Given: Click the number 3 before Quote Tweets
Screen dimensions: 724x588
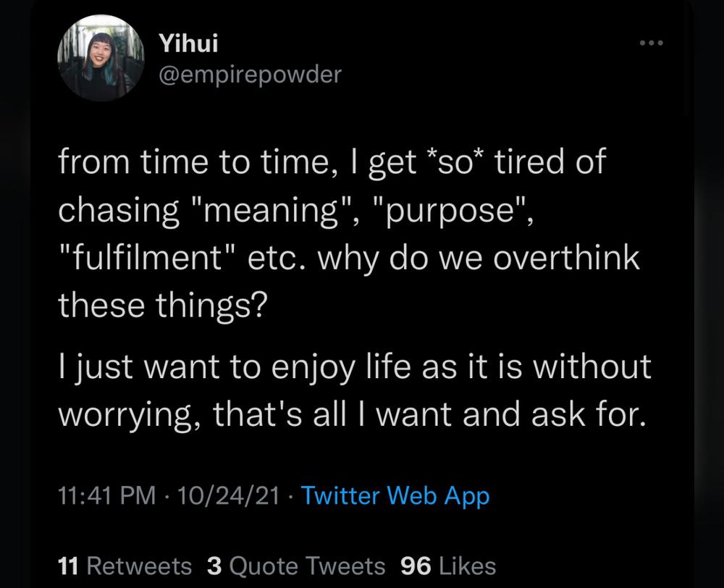Looking at the screenshot, I should click(x=214, y=566).
